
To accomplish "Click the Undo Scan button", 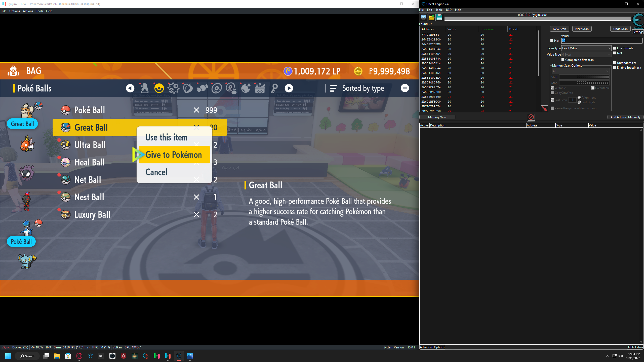I will 620,29.
